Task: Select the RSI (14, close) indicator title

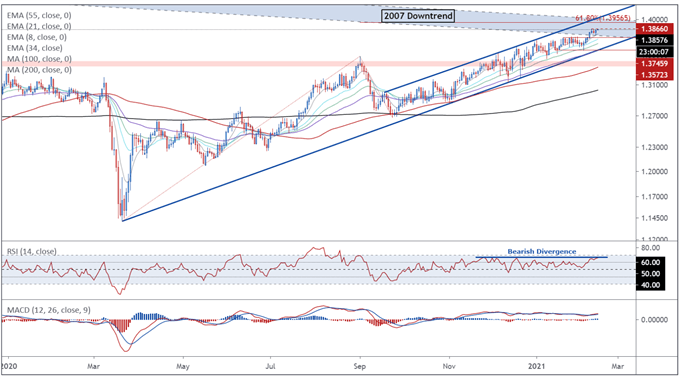Action: point(32,251)
